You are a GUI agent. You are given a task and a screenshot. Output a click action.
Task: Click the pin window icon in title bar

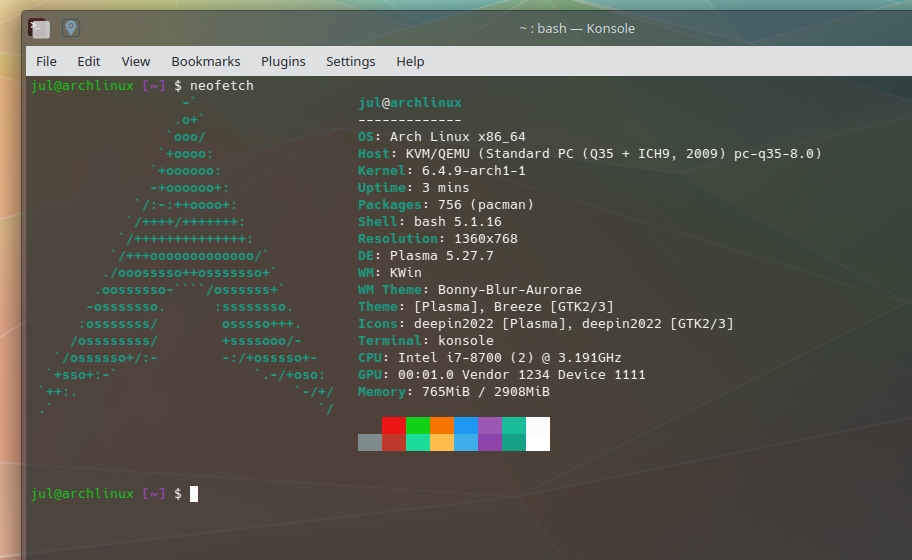(71, 28)
